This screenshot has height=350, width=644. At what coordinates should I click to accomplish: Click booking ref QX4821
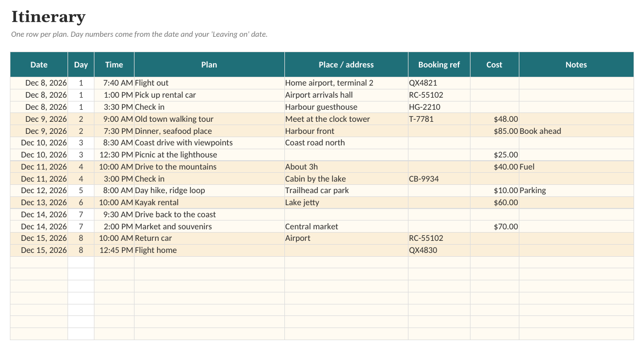coord(439,83)
